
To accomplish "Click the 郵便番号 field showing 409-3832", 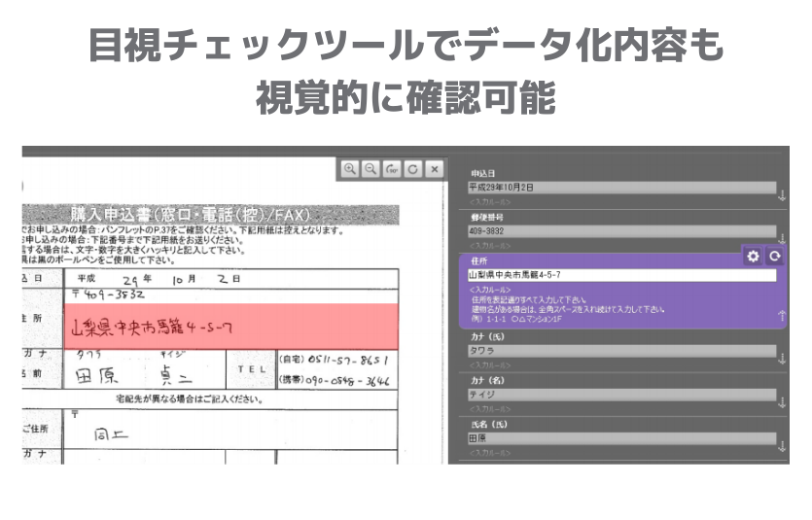I will (621, 230).
